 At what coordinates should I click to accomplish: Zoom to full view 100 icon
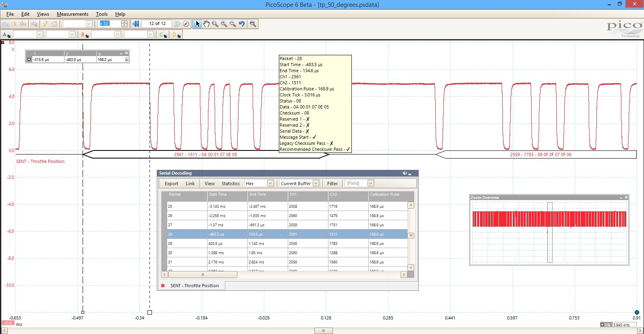pos(253,24)
